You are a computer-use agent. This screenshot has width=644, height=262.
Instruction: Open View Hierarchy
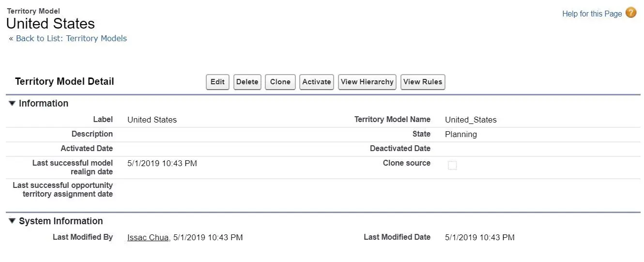click(x=367, y=82)
